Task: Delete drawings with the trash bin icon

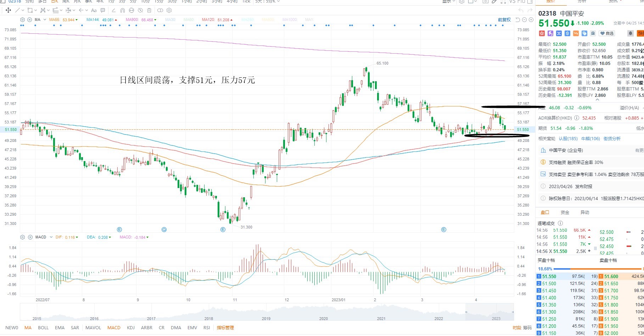Action: (x=149, y=10)
